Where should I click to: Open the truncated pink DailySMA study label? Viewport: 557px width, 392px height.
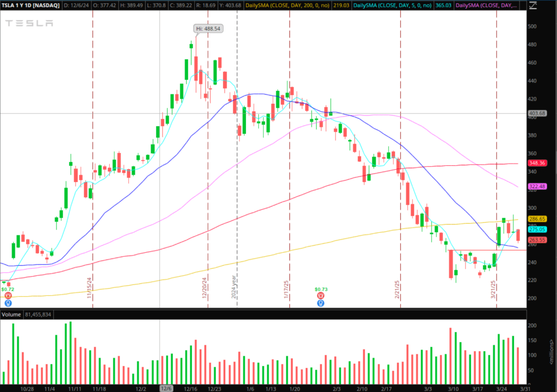point(486,5)
